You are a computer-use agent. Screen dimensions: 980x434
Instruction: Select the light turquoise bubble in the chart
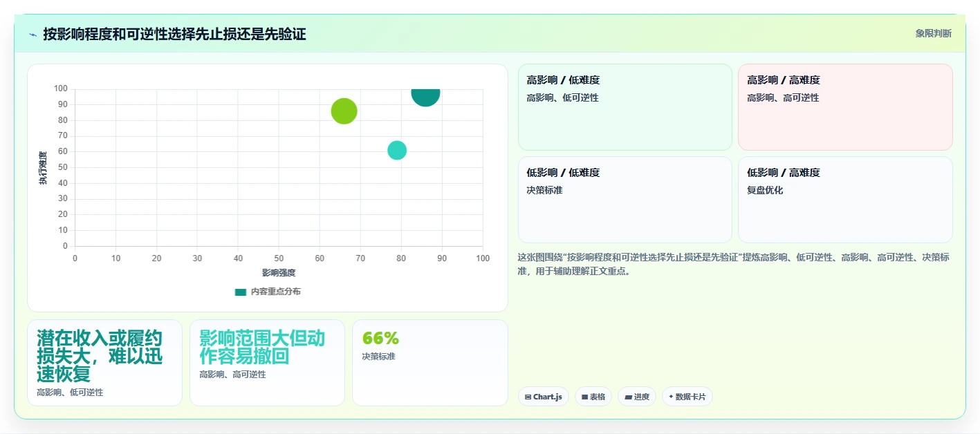pos(397,150)
